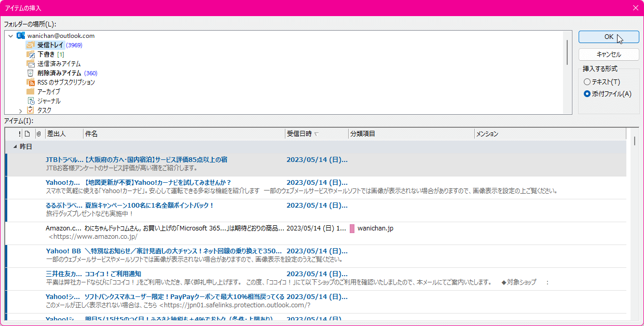Click the Exchange account icon beside wanichan@outlook.com
The height and width of the screenshot is (326, 644).
(20, 36)
